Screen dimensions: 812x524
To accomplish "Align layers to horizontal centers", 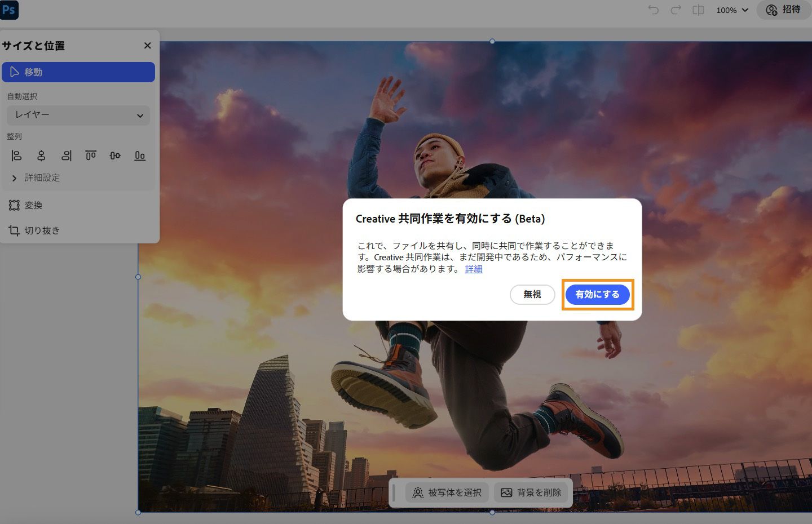I will [x=41, y=156].
